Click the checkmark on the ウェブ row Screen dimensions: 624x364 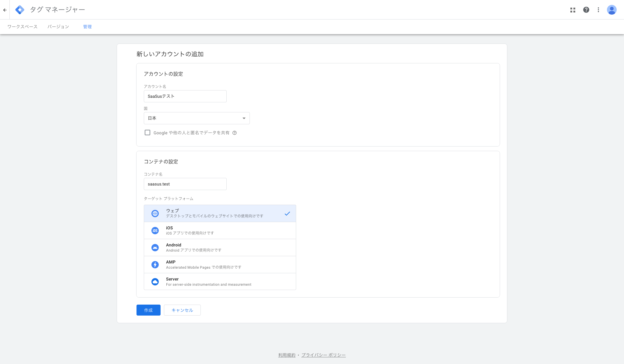click(287, 214)
